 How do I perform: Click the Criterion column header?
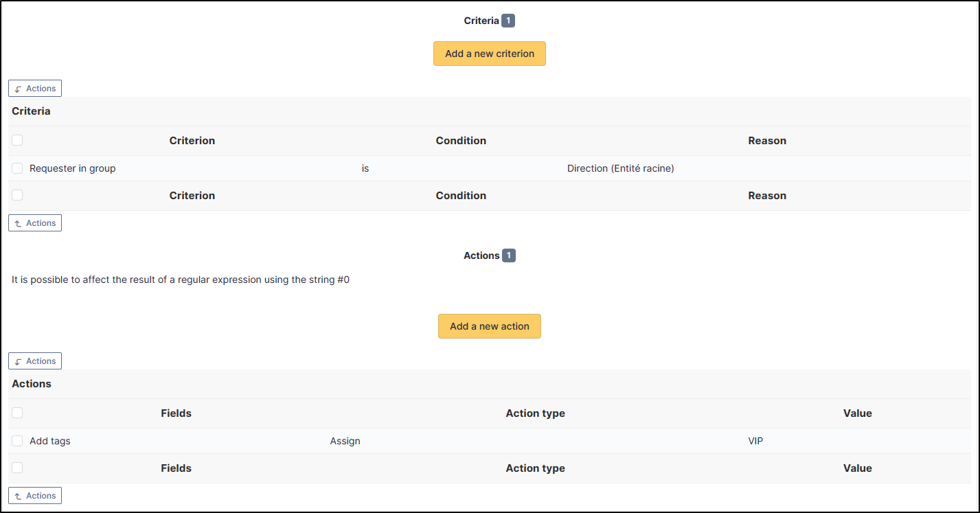(x=192, y=140)
